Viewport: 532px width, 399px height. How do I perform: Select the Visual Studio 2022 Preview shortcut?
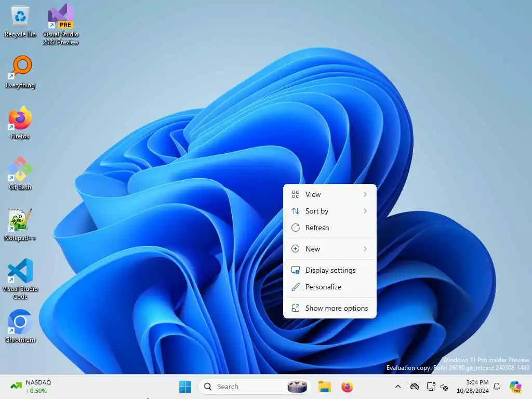(x=61, y=24)
